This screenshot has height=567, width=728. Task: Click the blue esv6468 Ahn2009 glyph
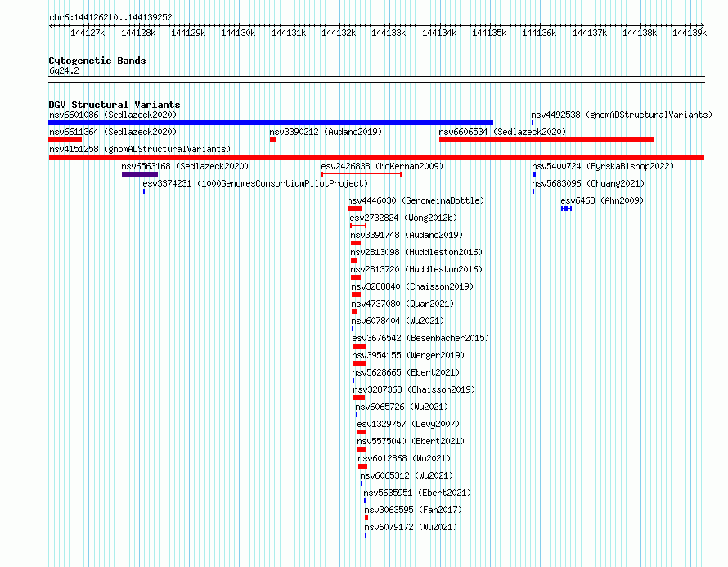566,209
